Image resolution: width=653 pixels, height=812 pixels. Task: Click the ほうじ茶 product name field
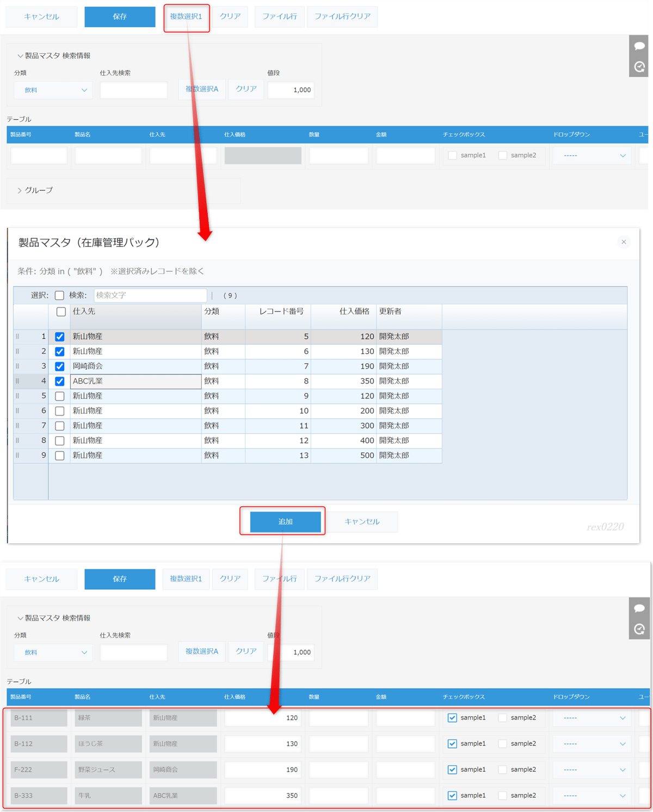pyautogui.click(x=108, y=743)
